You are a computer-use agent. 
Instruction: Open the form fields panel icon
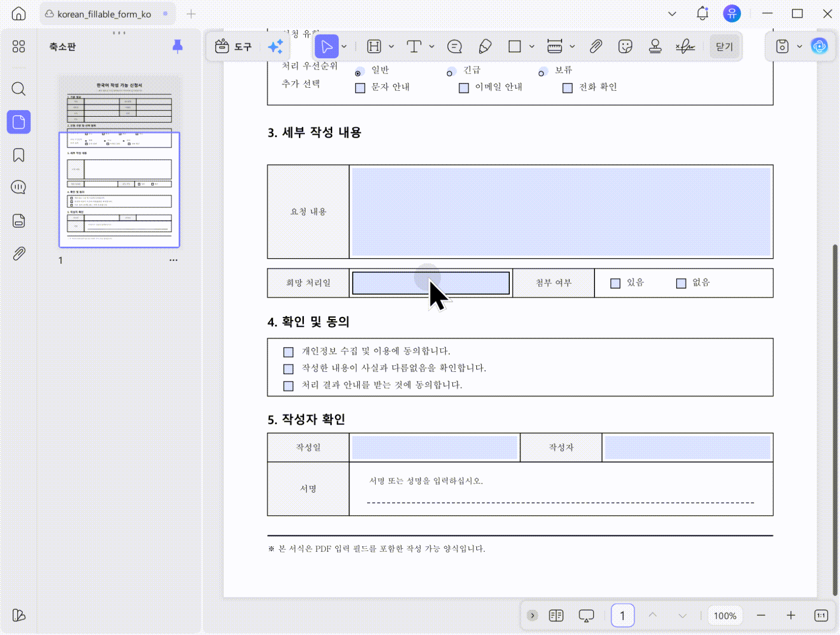click(x=19, y=221)
